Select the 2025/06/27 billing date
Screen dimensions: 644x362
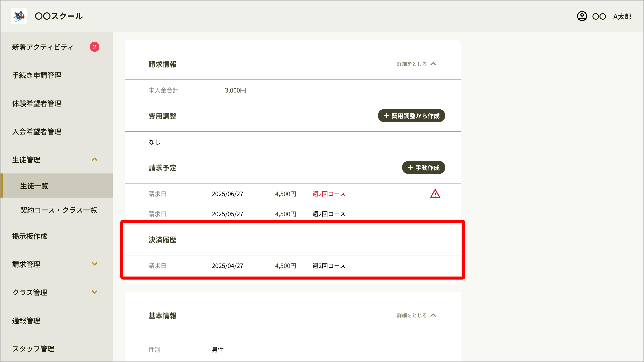[x=227, y=194]
